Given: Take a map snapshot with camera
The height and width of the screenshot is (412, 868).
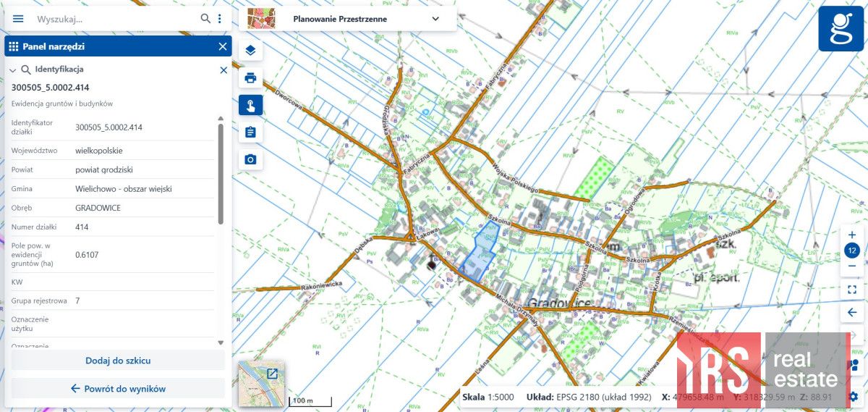Looking at the screenshot, I should pos(250,159).
